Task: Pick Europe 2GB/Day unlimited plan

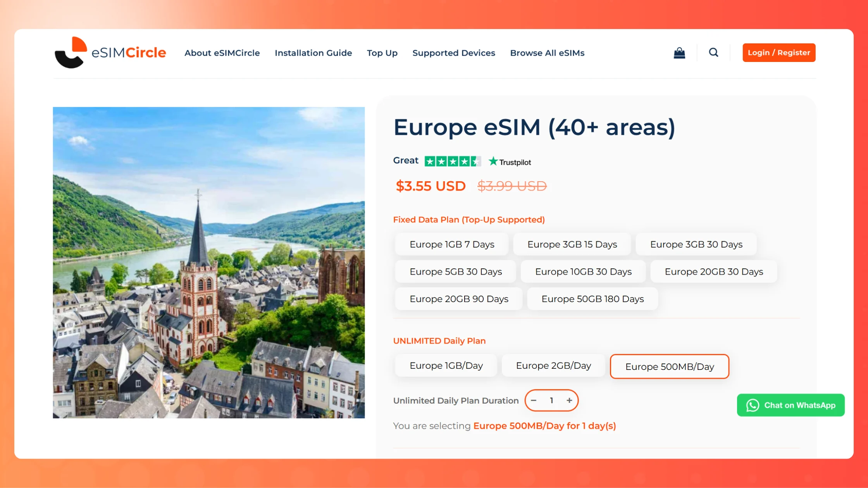Action: [x=553, y=366]
